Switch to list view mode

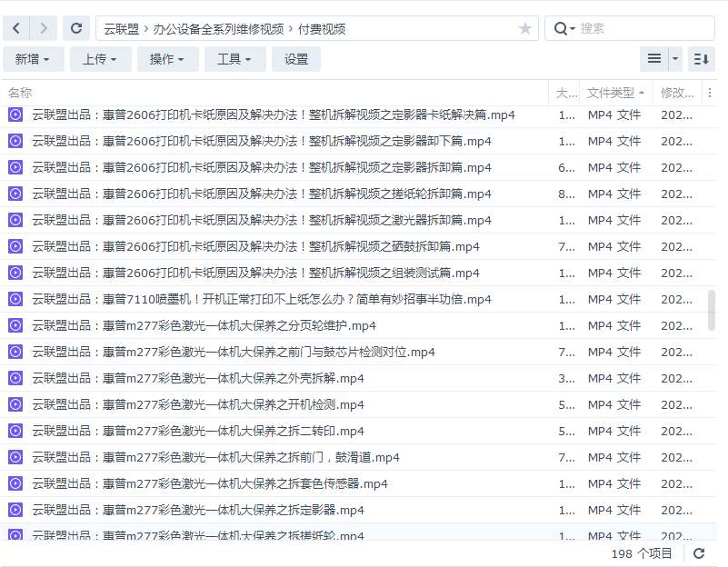click(654, 59)
